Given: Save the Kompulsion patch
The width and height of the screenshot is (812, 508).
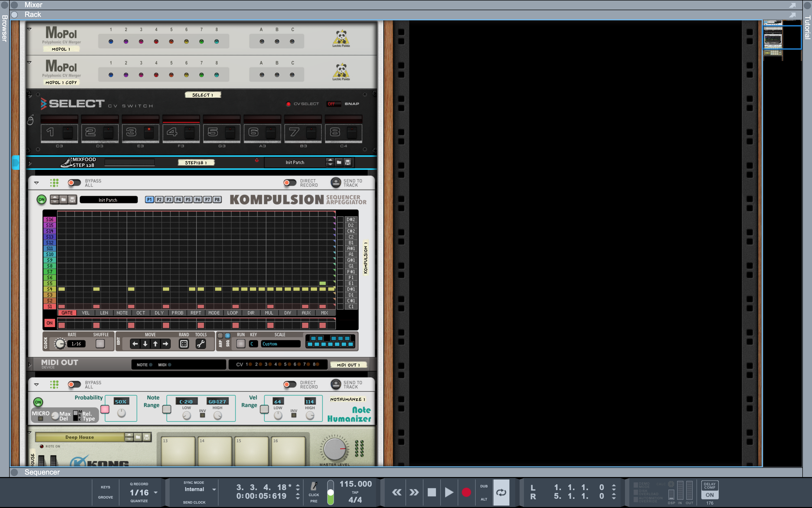Looking at the screenshot, I should pos(72,200).
